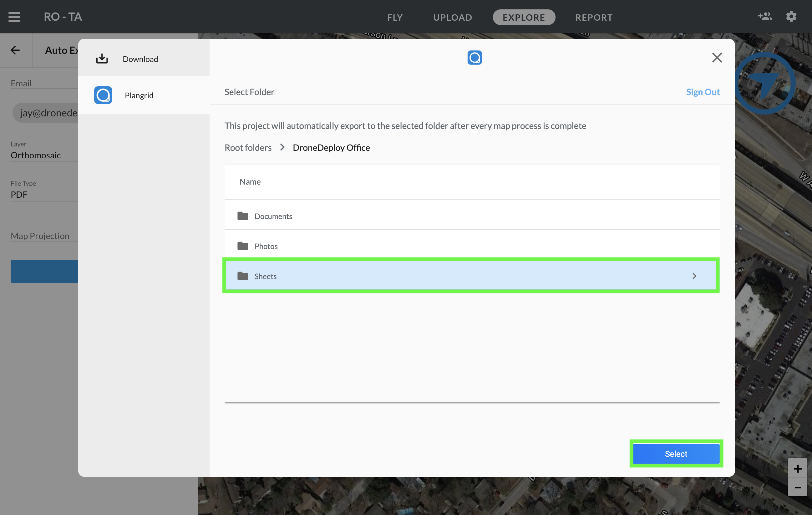Zoom in the map with plus
Viewport: 812px width, 515px height.
tap(797, 468)
